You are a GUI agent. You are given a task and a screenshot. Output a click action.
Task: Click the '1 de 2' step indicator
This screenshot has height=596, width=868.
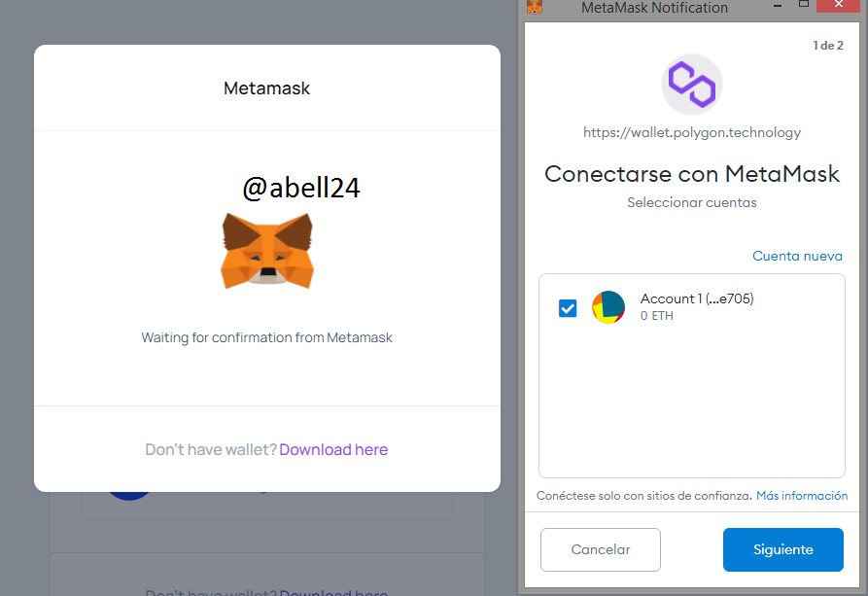828,46
